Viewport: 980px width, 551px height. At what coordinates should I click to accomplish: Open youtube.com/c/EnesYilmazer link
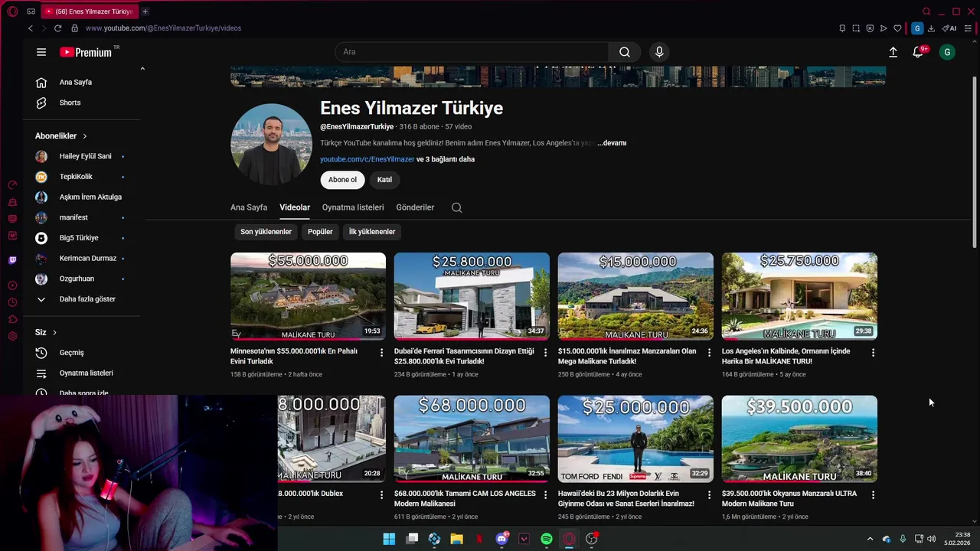click(367, 159)
